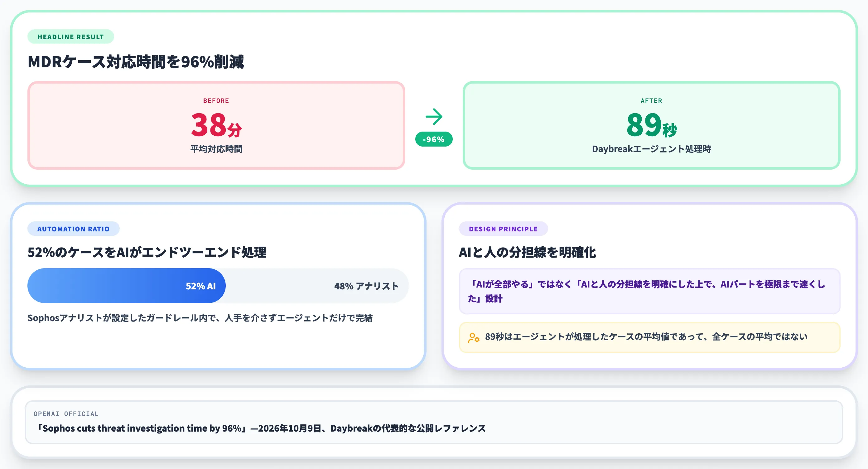Click the 平均対応時間 label

(216, 149)
